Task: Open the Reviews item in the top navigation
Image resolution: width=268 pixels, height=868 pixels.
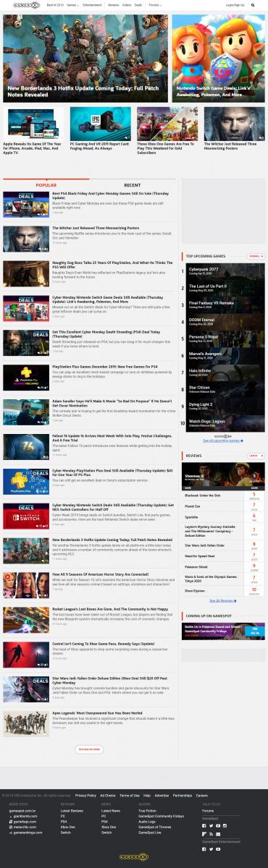Action: [x=114, y=4]
